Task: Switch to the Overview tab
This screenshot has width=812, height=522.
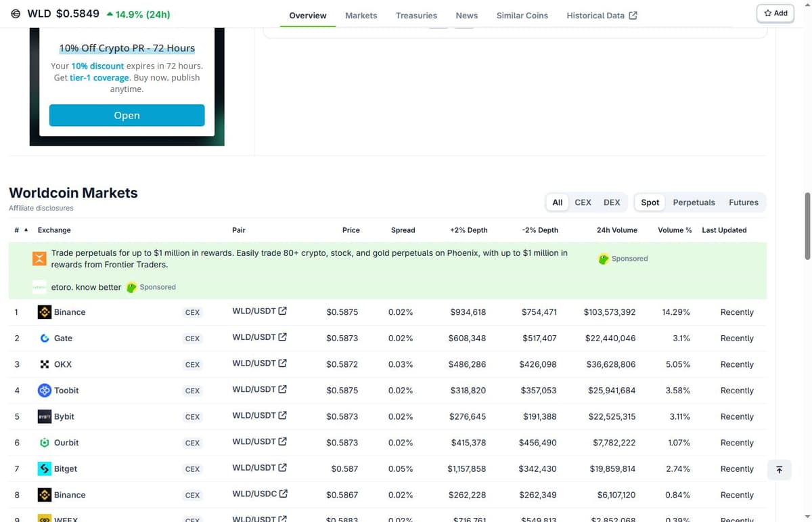Action: click(308, 16)
